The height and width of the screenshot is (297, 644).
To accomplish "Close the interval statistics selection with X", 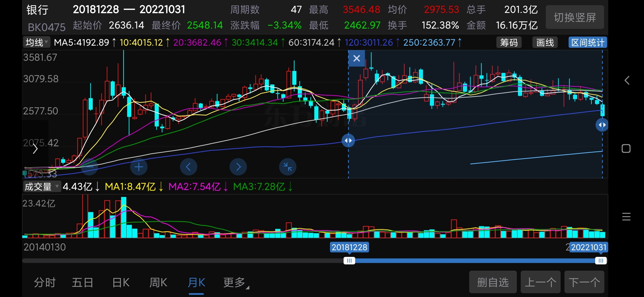I will point(356,58).
